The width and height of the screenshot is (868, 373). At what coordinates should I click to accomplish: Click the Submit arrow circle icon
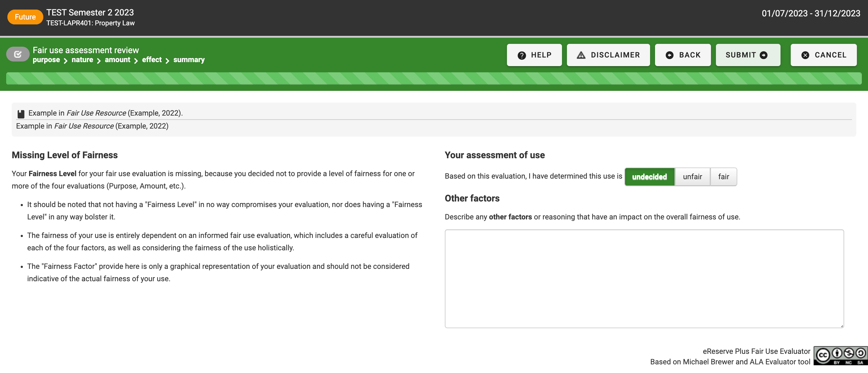(764, 55)
